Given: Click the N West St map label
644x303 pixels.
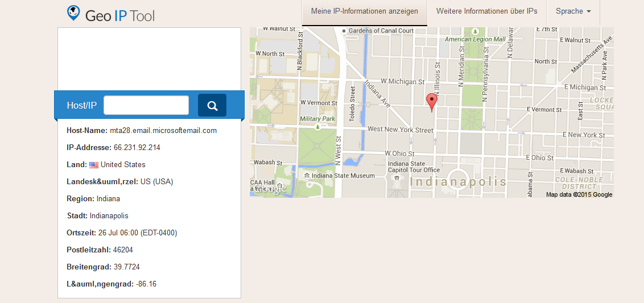Looking at the screenshot, I should tap(338, 151).
